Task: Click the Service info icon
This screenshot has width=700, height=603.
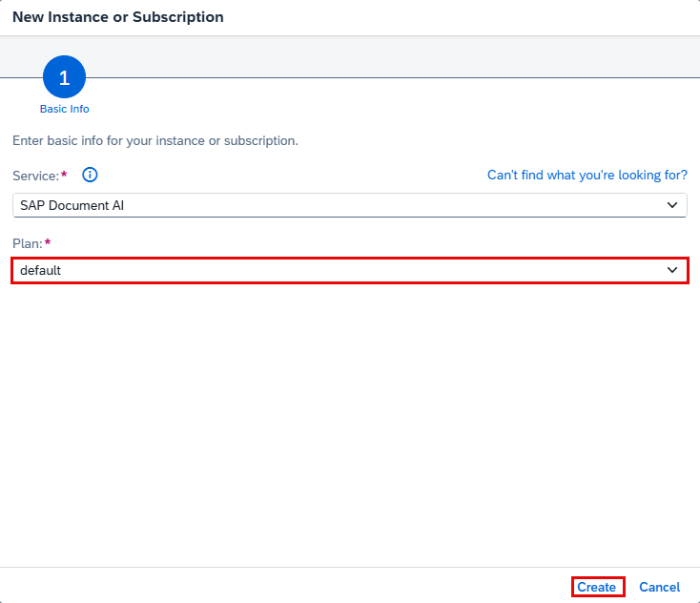Action: [90, 175]
